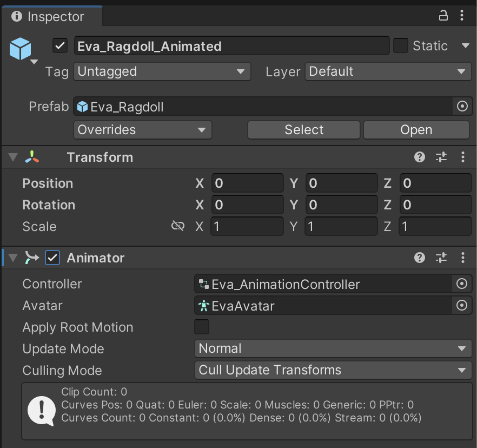Disable the Eva_Ragdoll_Animated active checkbox
This screenshot has width=477, height=448.
pos(60,46)
